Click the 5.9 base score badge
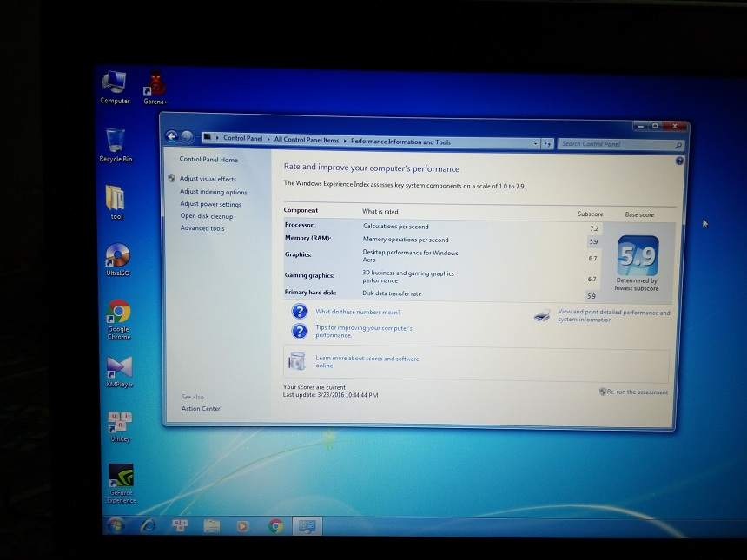The width and height of the screenshot is (747, 560). coord(638,256)
